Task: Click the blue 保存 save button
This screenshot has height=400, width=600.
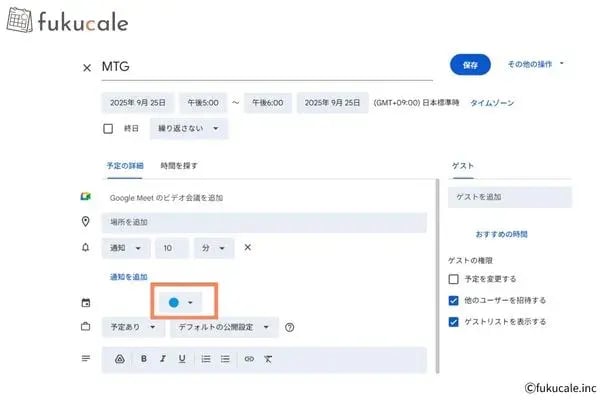Action: 471,64
